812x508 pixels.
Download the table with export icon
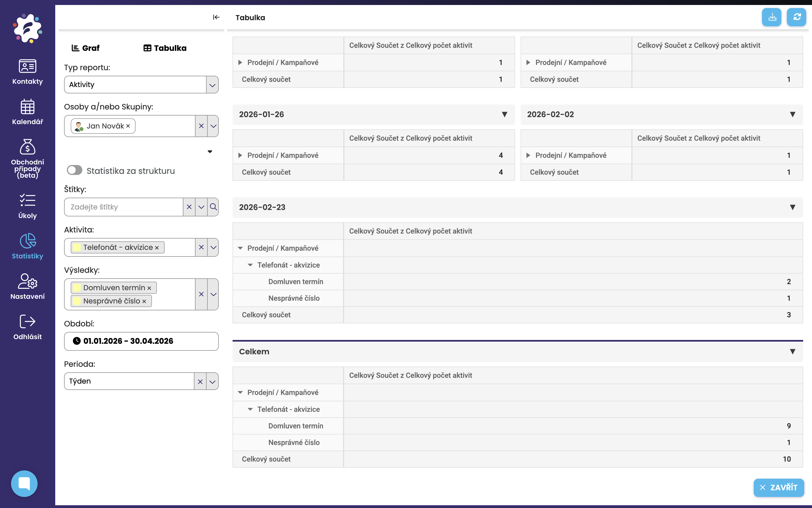(x=771, y=17)
